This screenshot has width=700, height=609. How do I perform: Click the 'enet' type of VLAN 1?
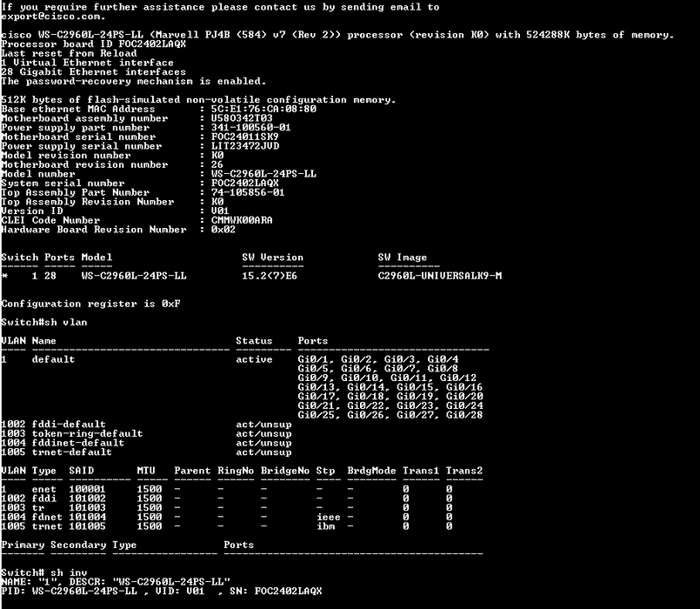pos(44,490)
